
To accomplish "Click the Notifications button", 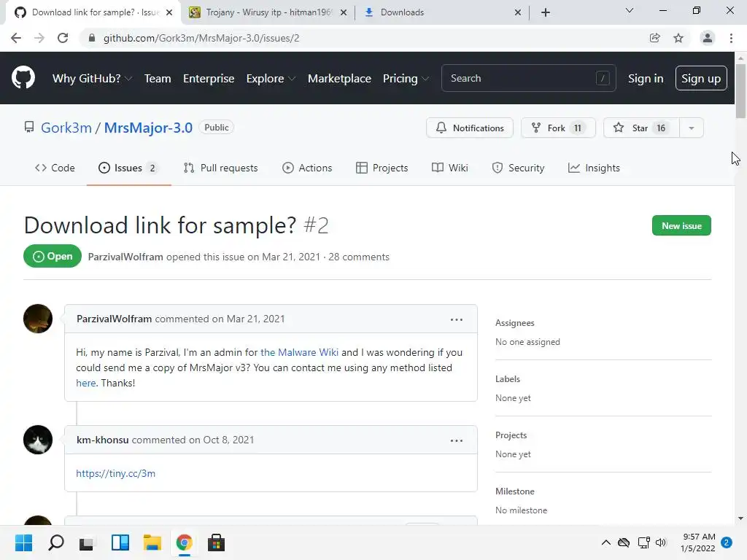I will coord(469,128).
